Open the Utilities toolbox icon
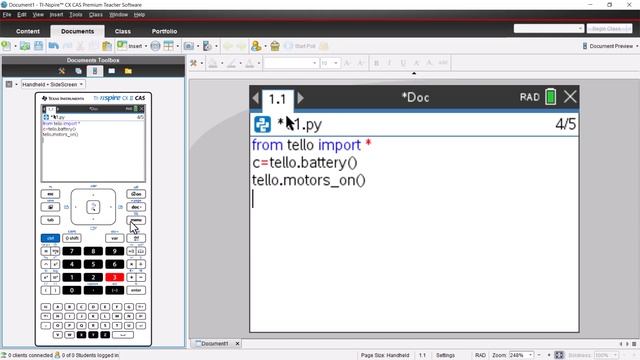 click(111, 71)
